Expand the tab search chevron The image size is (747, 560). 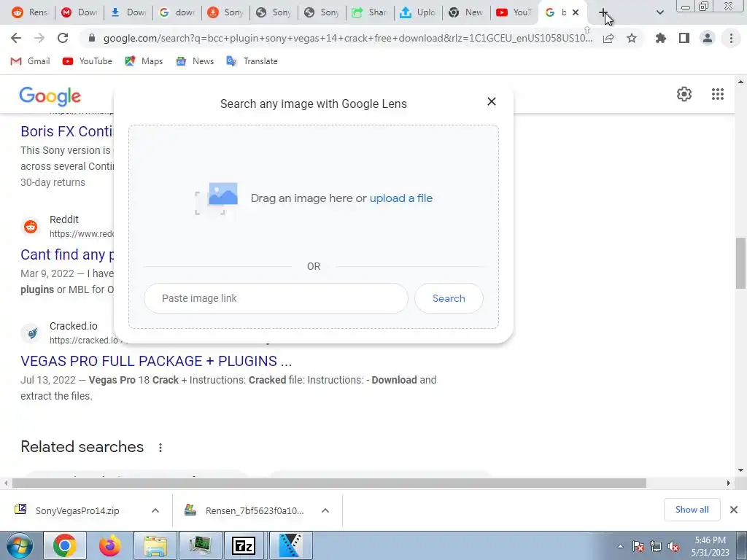coord(659,12)
